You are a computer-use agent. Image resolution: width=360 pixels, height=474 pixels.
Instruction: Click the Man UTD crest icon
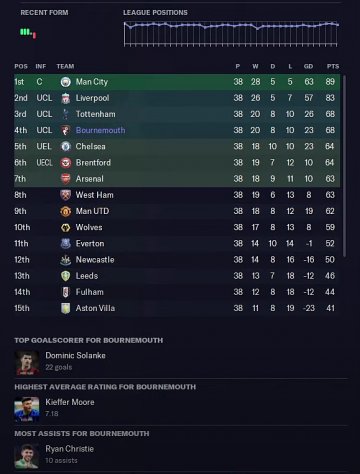[x=66, y=211]
